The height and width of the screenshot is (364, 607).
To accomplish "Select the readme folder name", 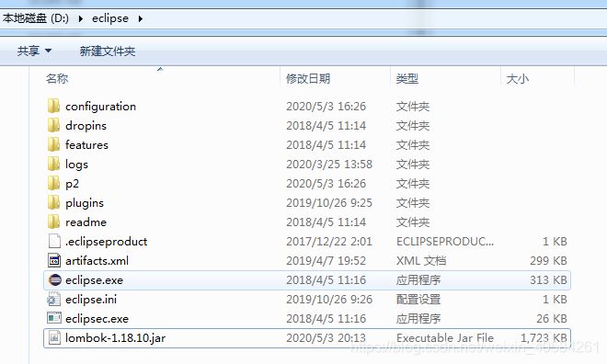I will tap(86, 222).
